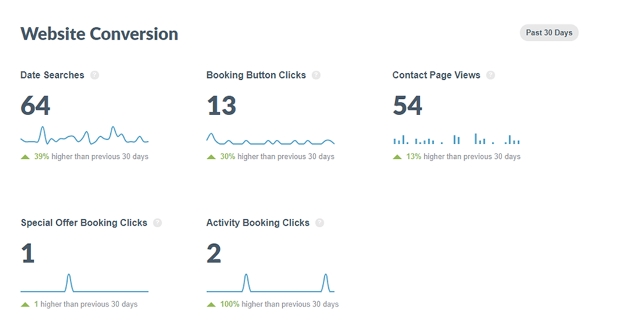Click green up arrow under Date Searches

tap(25, 157)
